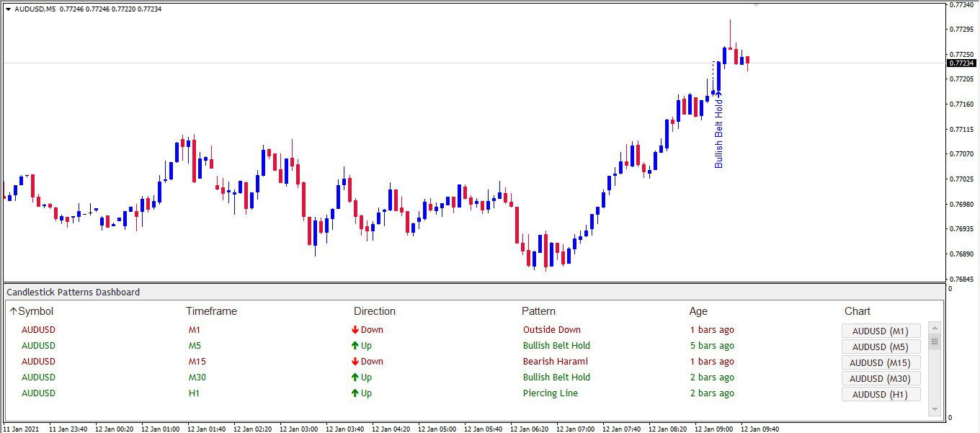Image resolution: width=980 pixels, height=433 pixels.
Task: Click the Age column header
Action: tap(698, 311)
